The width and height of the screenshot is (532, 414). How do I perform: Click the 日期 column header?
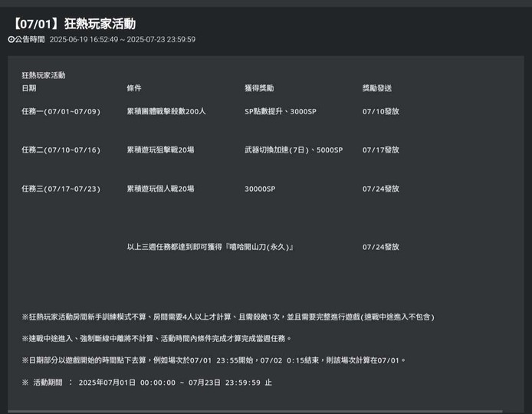(x=29, y=88)
